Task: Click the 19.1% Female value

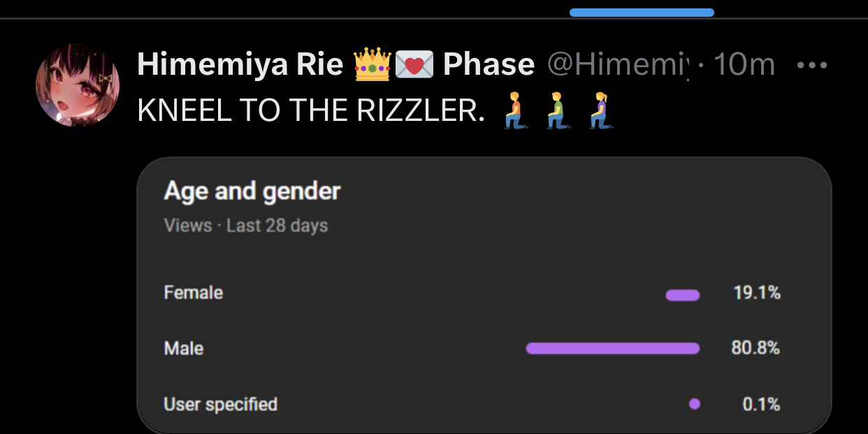Action: 757,292
